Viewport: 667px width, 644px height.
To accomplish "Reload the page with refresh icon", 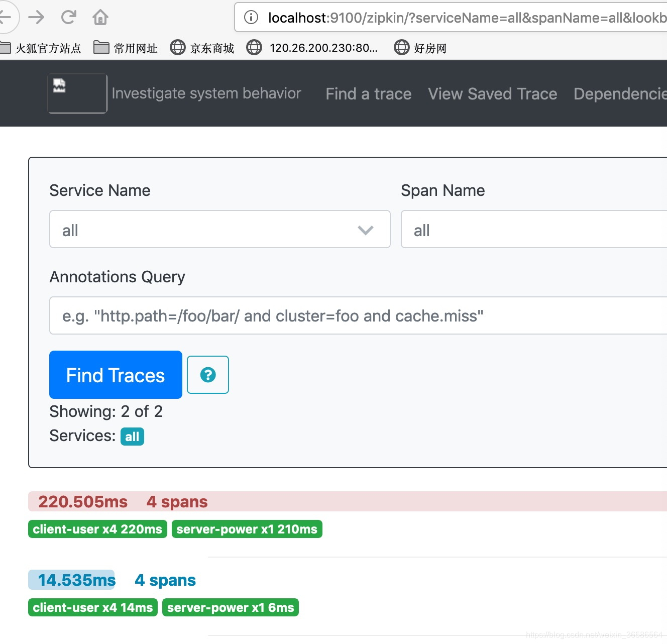I will coord(68,18).
